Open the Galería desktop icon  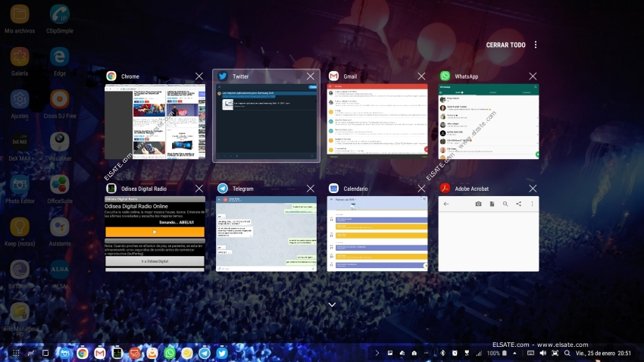point(20,61)
